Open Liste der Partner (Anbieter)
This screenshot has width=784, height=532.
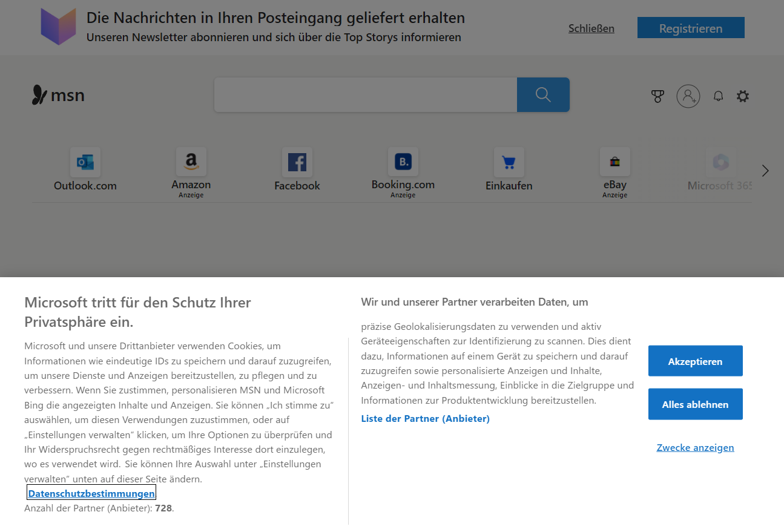pyautogui.click(x=426, y=418)
